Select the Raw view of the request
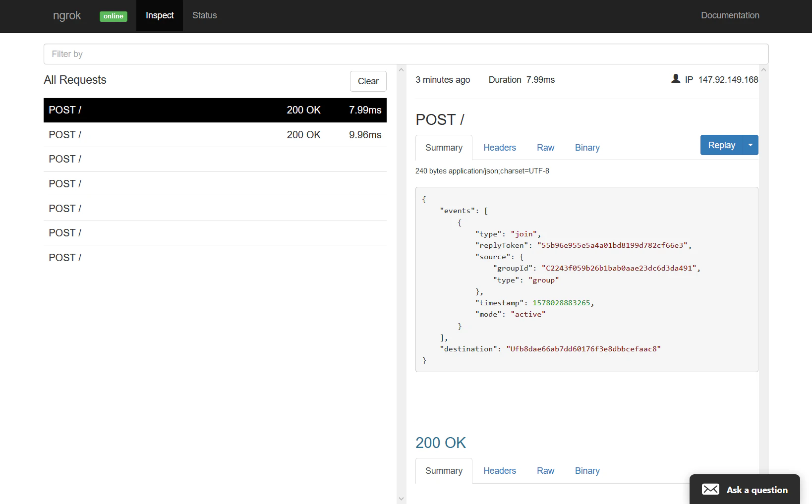812x504 pixels. pos(545,147)
